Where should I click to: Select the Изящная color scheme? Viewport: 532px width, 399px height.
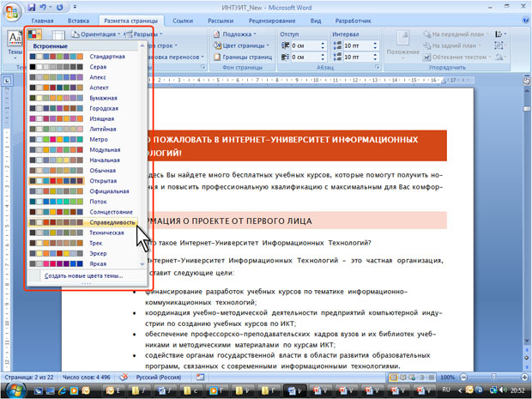coord(83,118)
